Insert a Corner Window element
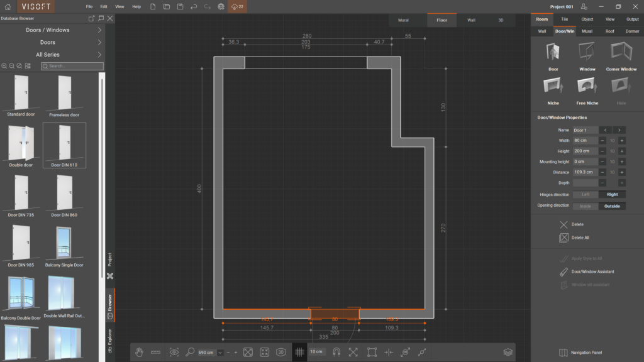Image resolution: width=644 pixels, height=362 pixels. [x=621, y=57]
